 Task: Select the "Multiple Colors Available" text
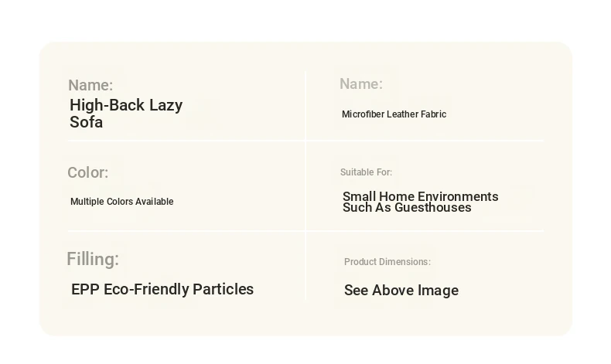121,202
